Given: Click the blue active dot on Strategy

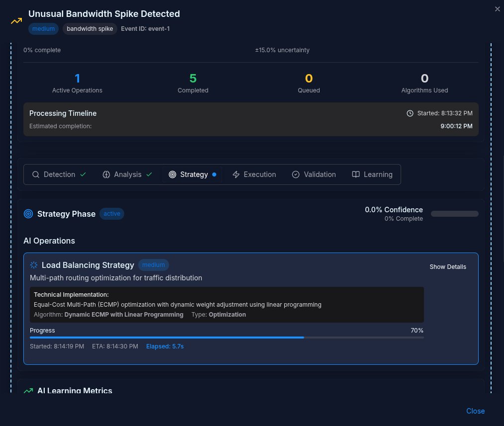Looking at the screenshot, I should (x=214, y=174).
